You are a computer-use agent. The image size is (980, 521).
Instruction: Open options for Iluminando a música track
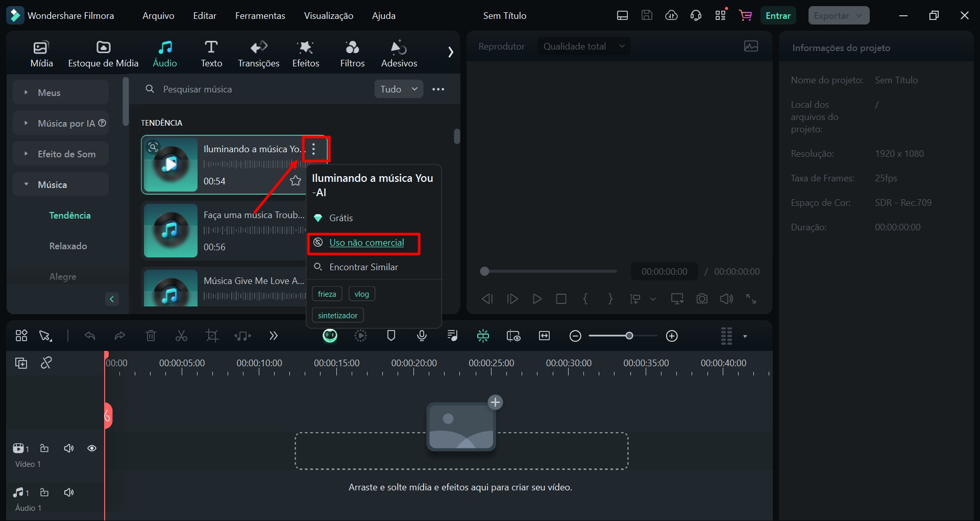(314, 149)
